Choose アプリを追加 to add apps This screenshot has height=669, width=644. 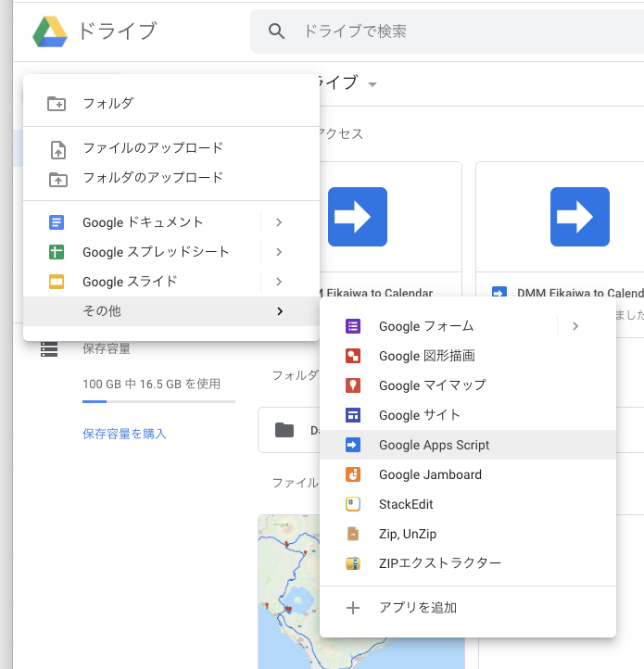pos(468,608)
